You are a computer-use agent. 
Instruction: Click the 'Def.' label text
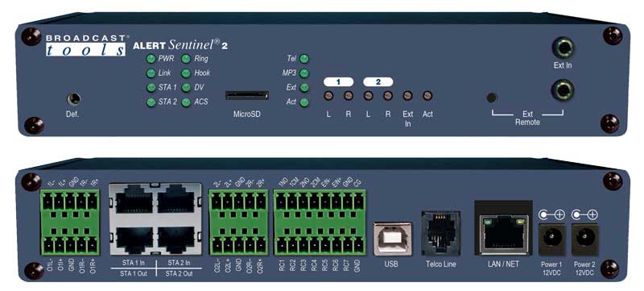[72, 114]
